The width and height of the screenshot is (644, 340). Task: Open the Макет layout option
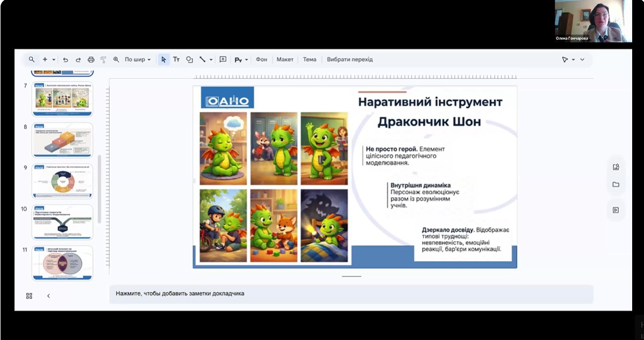click(x=285, y=60)
